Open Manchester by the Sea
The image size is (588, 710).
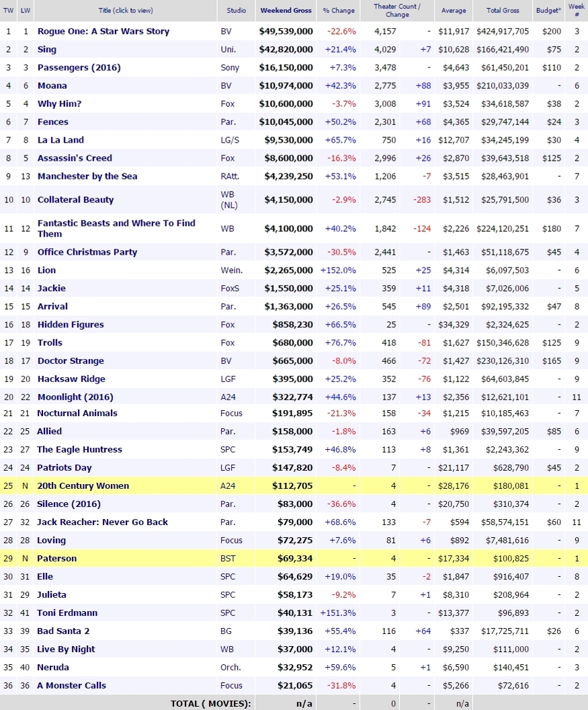(x=87, y=176)
